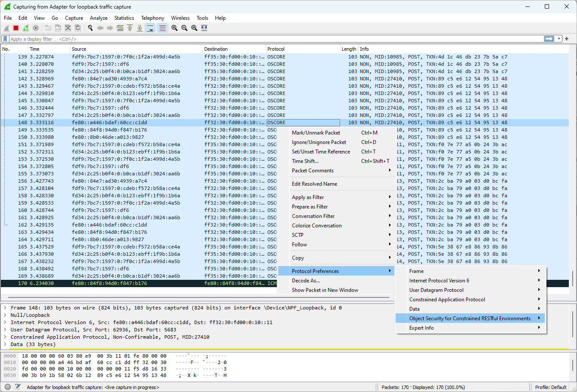Image resolution: width=577 pixels, height=392 pixels.
Task: Click Profile: Default in status bar
Action: (x=551, y=387)
